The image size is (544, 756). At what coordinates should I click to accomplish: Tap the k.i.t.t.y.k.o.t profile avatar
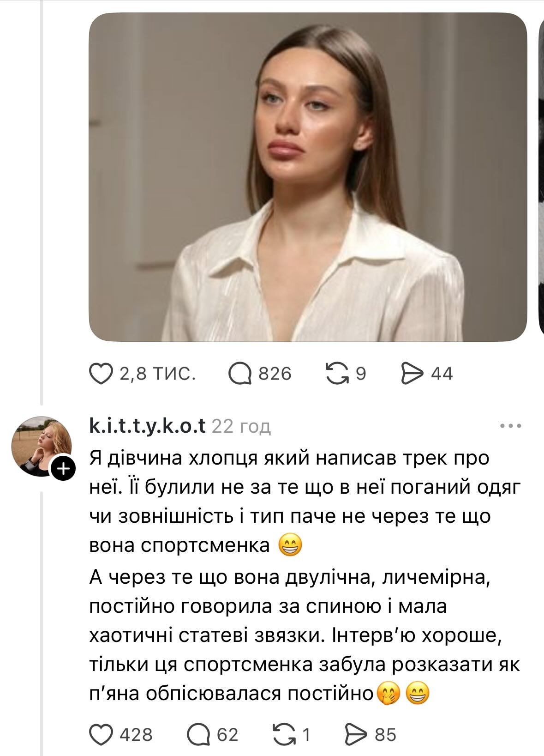tap(41, 445)
